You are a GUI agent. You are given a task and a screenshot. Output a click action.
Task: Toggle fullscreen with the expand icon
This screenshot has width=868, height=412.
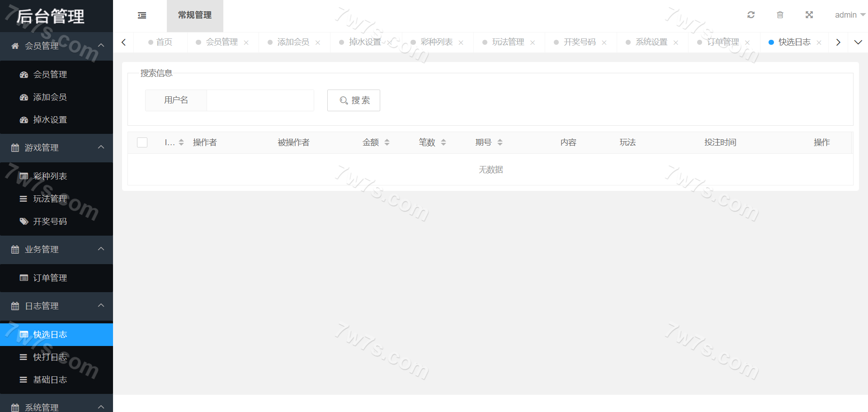click(809, 15)
